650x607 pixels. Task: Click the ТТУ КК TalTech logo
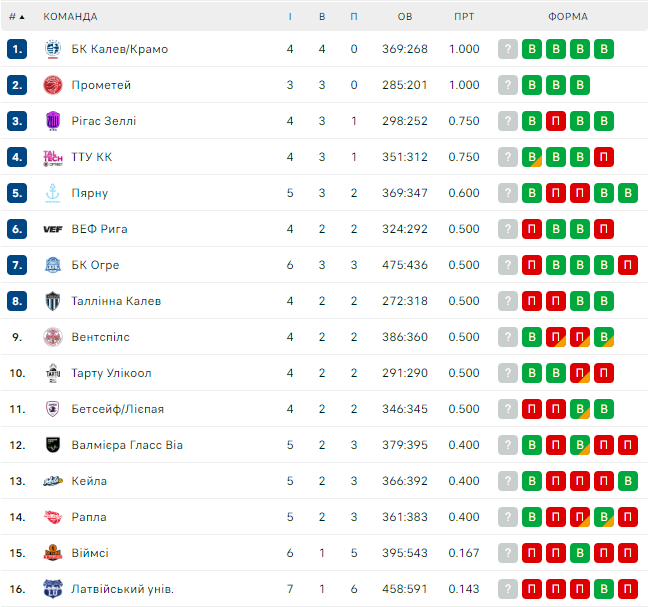pyautogui.click(x=53, y=157)
